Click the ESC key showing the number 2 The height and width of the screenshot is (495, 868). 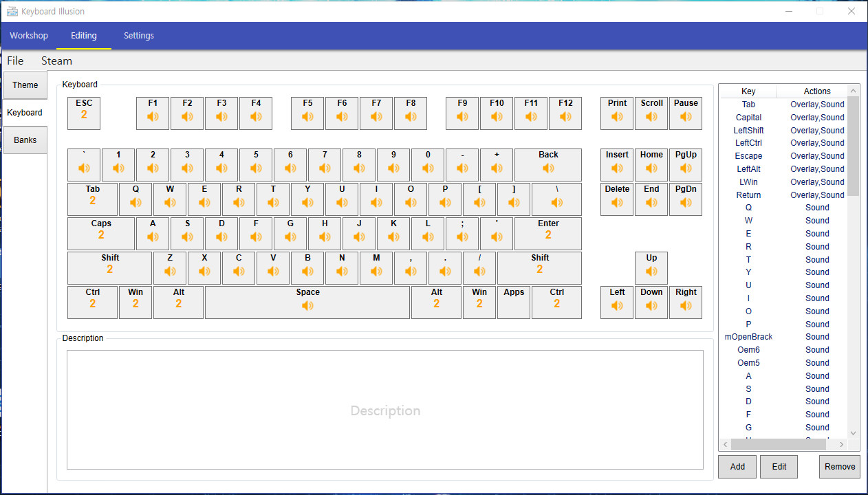coord(83,113)
